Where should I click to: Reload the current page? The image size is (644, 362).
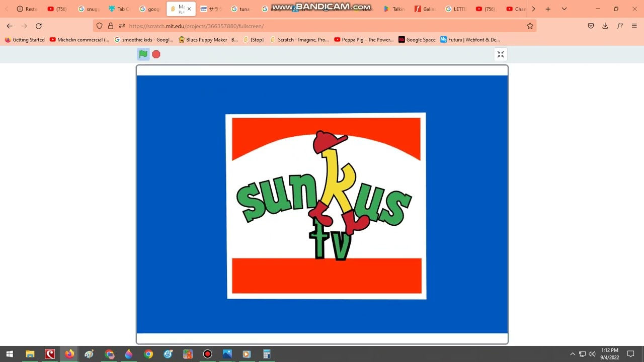pyautogui.click(x=39, y=26)
